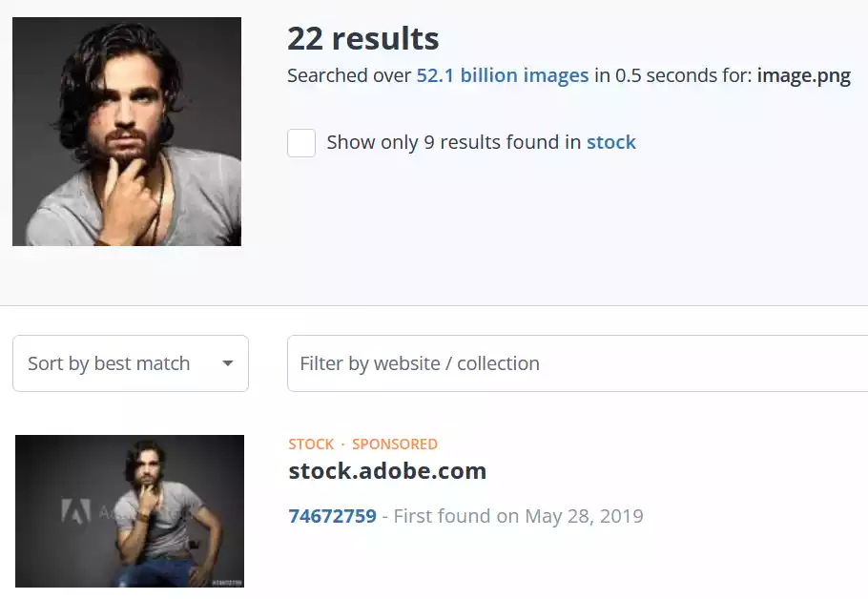Click the sort dropdown arrow icon
Viewport: 868px width, 599px height.
pos(227,363)
